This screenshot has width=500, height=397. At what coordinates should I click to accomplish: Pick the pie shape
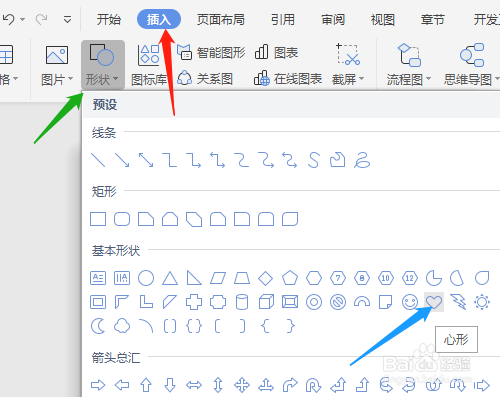(x=434, y=278)
